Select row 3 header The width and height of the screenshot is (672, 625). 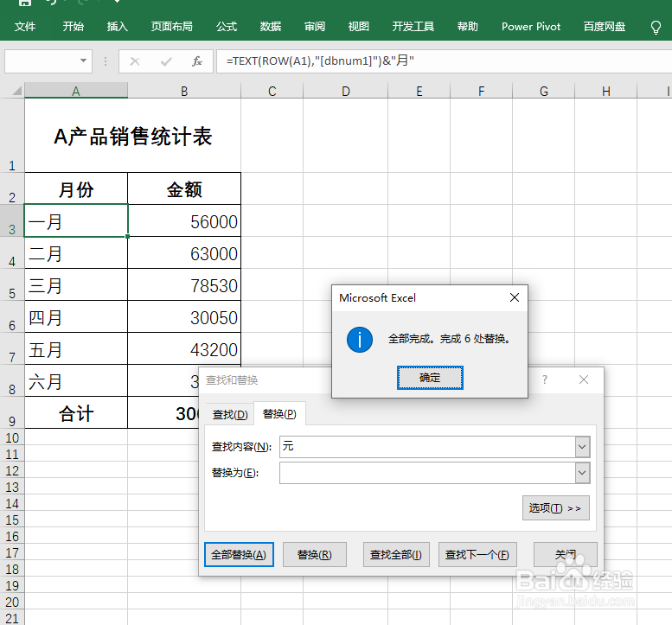click(x=12, y=220)
